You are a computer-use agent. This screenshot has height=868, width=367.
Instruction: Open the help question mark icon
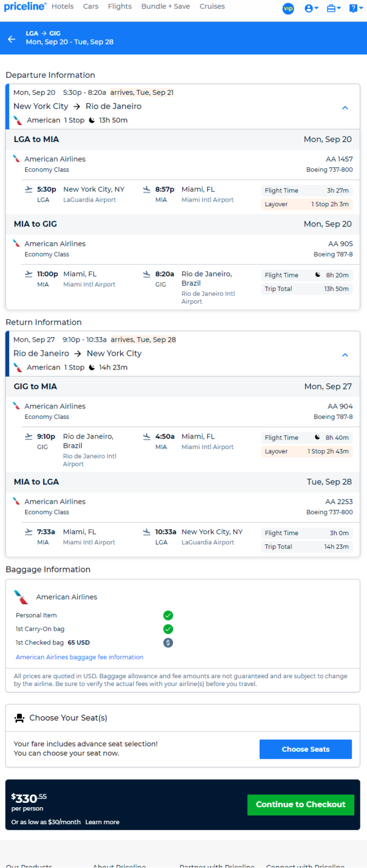(355, 8)
